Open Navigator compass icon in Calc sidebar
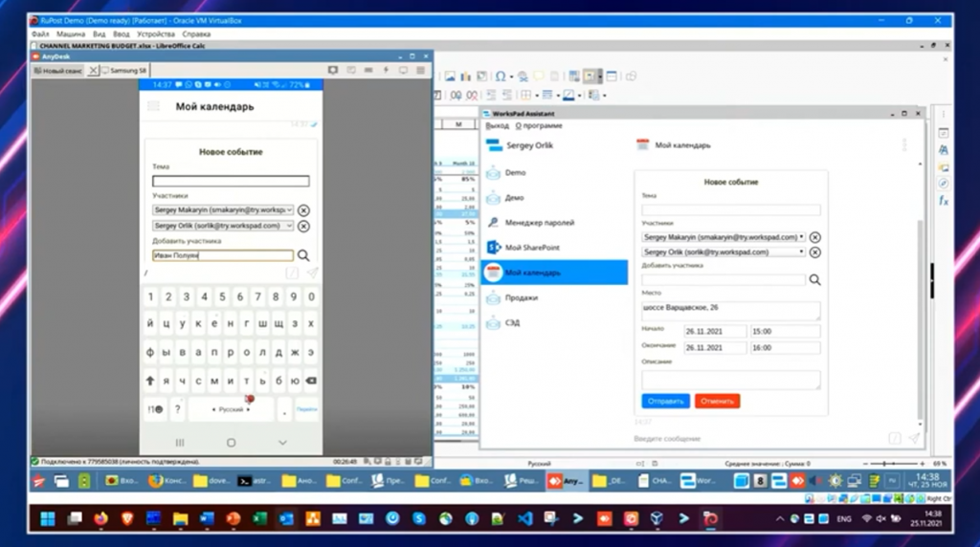This screenshot has height=547, width=980. click(x=944, y=184)
